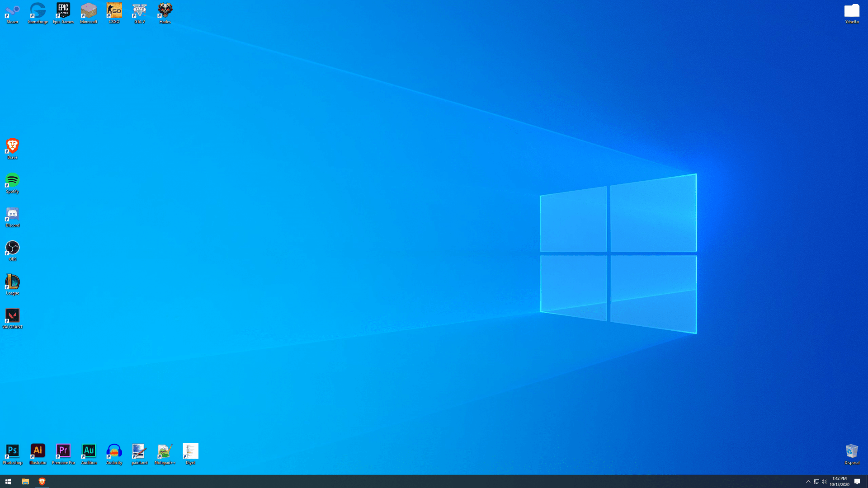Click the Notepad++ shortcut icon
Viewport: 868px width, 488px height.
coord(165,451)
